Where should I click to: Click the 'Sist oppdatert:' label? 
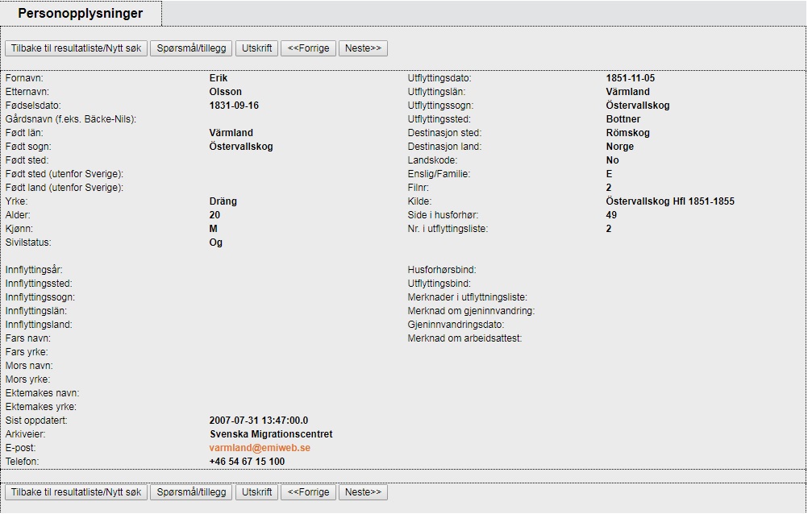coord(36,421)
